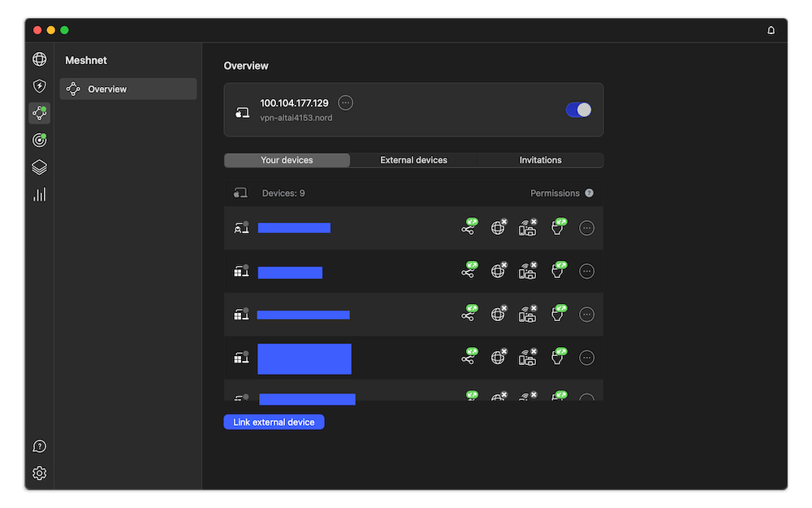The height and width of the screenshot is (508, 812).
Task: Open options next to 100.104.177.129
Action: [345, 102]
